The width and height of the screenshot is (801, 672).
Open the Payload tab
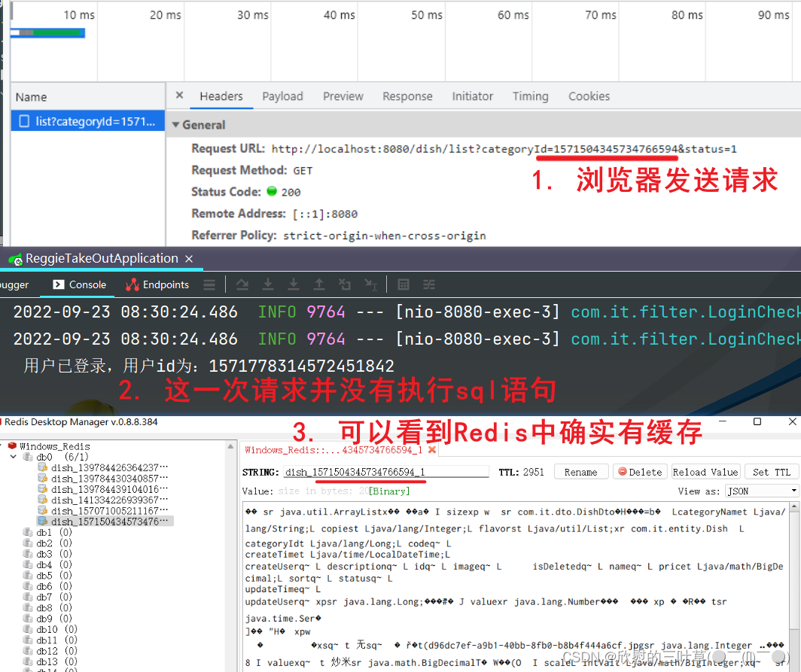pyautogui.click(x=282, y=96)
